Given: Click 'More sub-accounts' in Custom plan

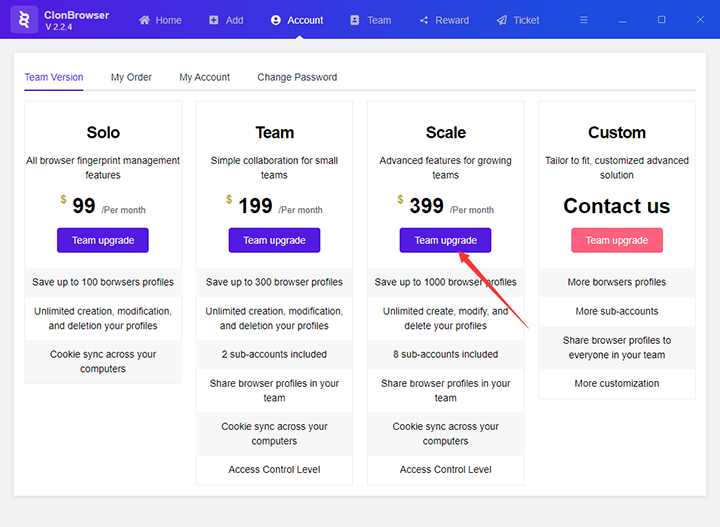Looking at the screenshot, I should 617,311.
